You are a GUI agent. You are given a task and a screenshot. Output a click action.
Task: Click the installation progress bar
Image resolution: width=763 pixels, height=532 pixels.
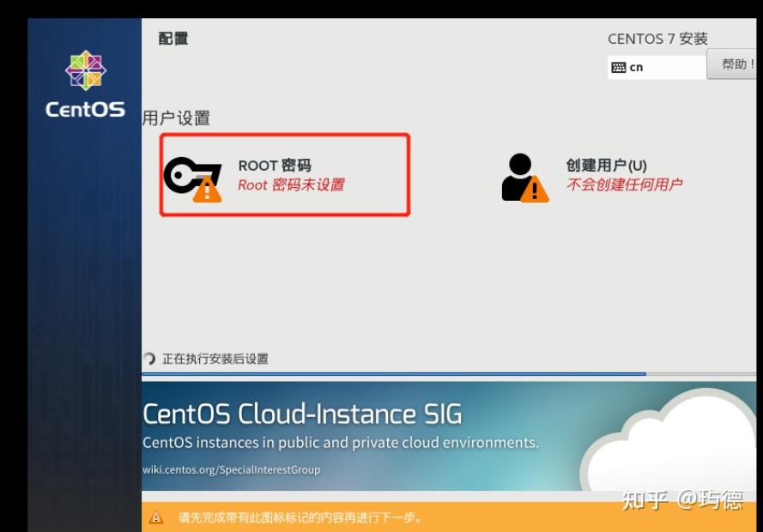pos(392,374)
